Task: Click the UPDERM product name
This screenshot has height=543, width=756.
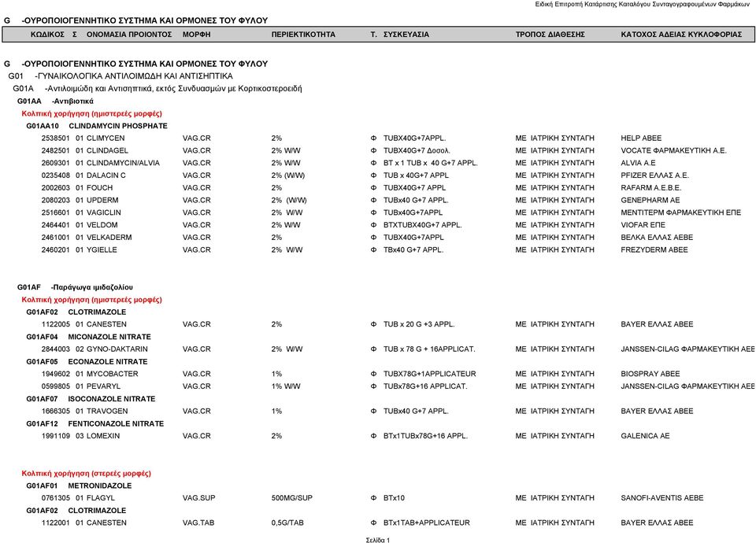Action: [102, 201]
